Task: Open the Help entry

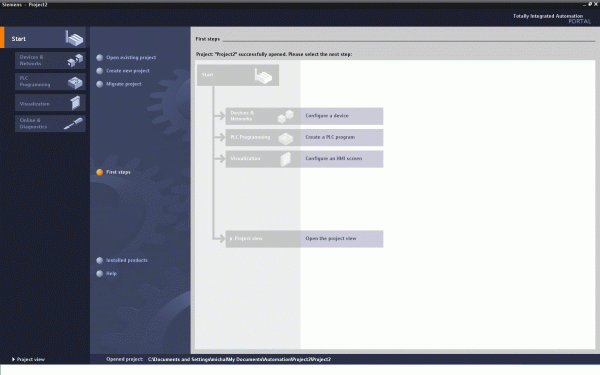Action: pyautogui.click(x=111, y=274)
